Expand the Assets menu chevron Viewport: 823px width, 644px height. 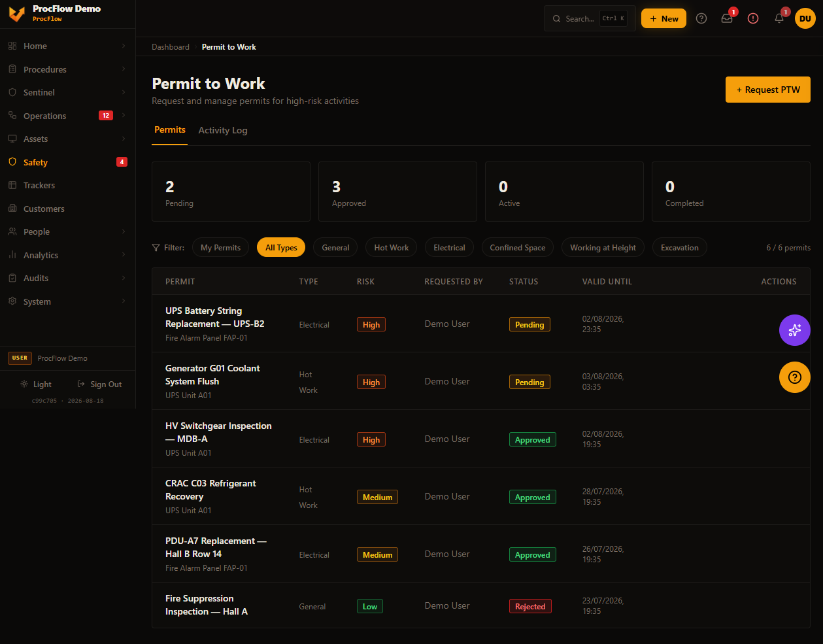click(x=124, y=139)
